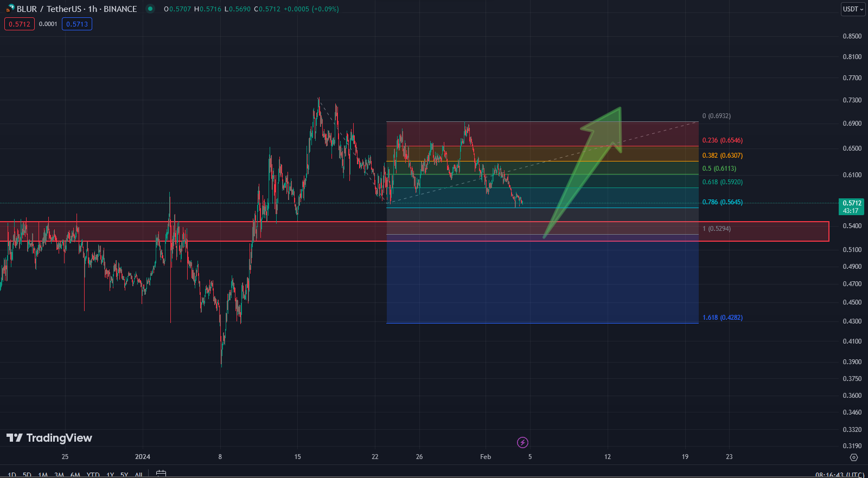Click the 15 date label on time axis
The image size is (868, 478).
297,457
